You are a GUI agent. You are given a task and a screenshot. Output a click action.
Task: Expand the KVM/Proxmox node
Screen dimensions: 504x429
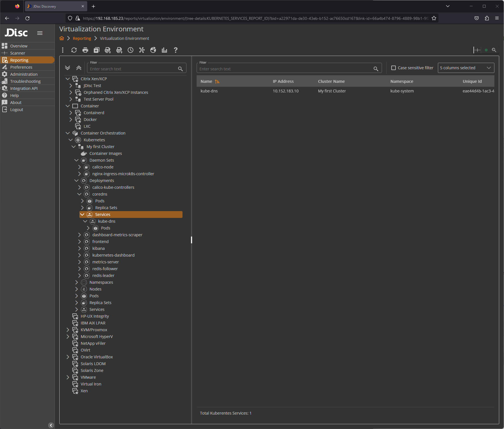68,330
